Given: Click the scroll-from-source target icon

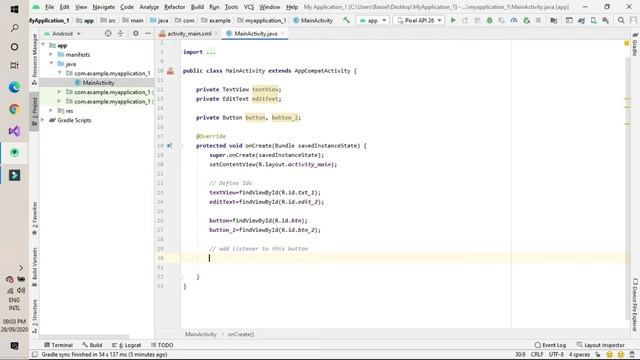Looking at the screenshot, I should pos(108,33).
